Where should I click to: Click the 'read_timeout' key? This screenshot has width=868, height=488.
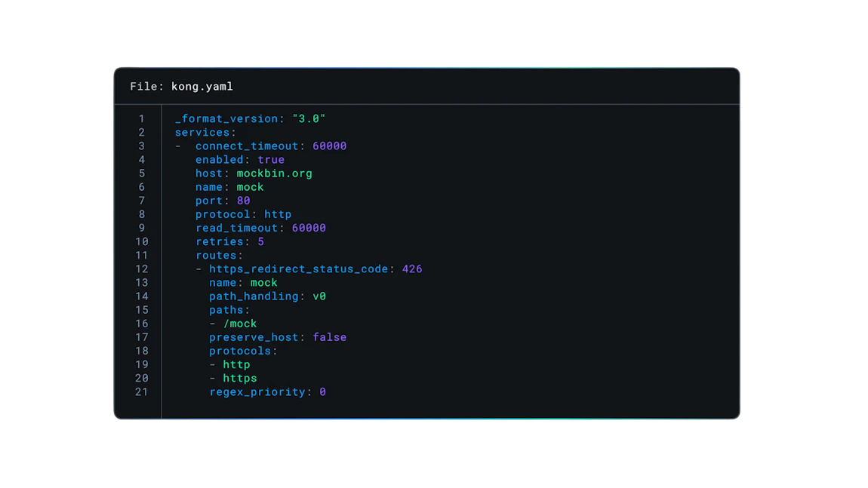pyautogui.click(x=236, y=228)
